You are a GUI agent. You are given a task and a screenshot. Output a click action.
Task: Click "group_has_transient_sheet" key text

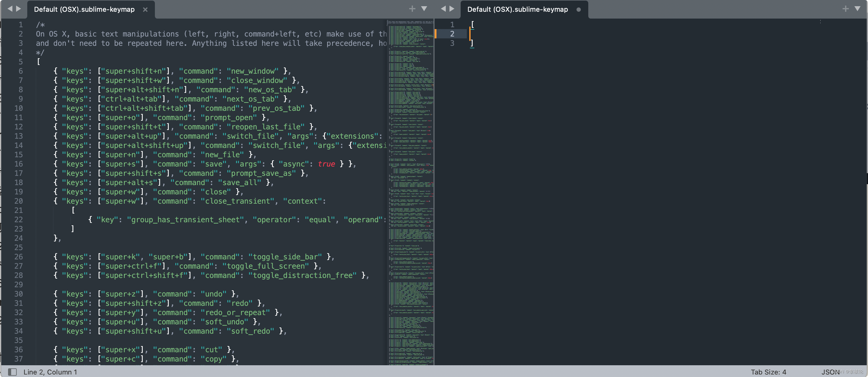coord(185,219)
